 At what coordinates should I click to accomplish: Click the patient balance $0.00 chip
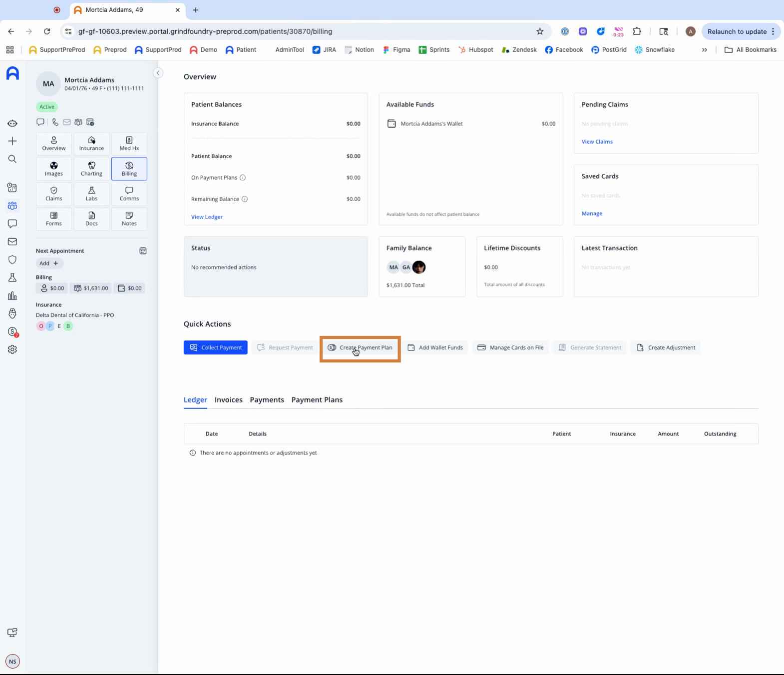click(52, 288)
